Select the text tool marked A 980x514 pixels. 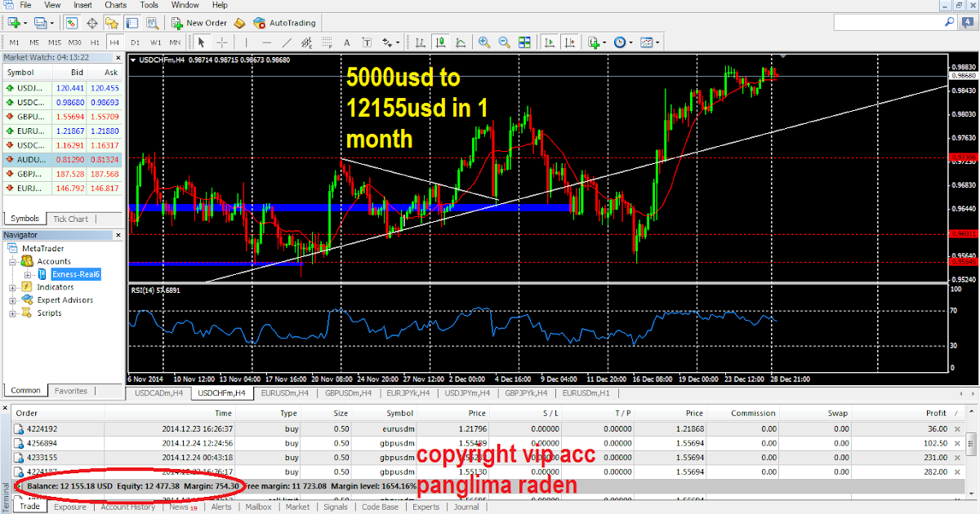coord(346,42)
